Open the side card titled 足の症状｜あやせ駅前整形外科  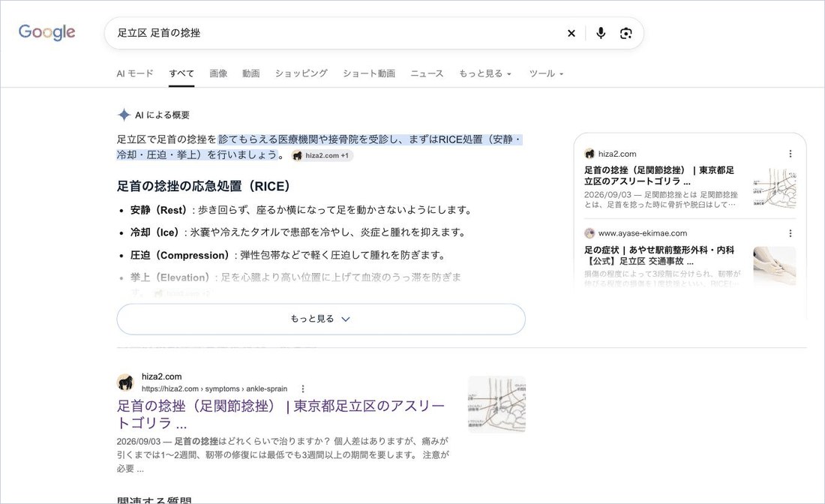point(659,255)
